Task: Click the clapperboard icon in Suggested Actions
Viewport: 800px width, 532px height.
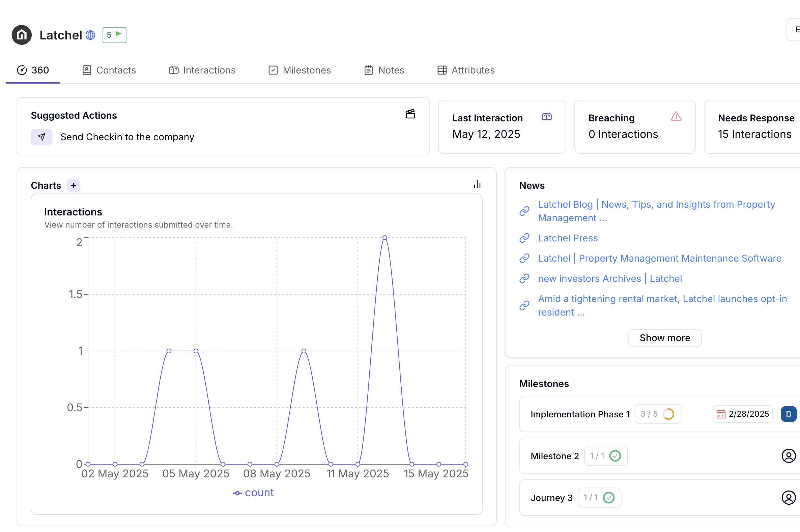Action: click(410, 114)
